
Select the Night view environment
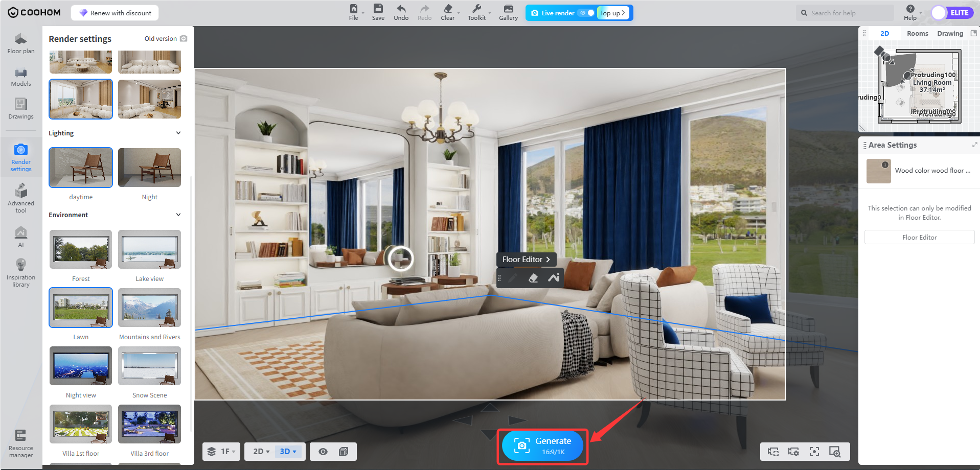click(x=81, y=366)
